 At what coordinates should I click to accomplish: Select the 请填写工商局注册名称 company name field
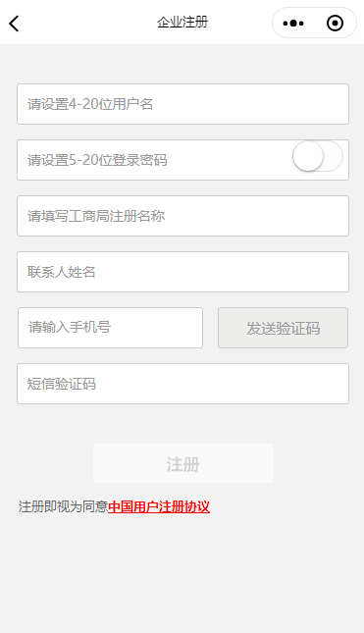coord(182,216)
